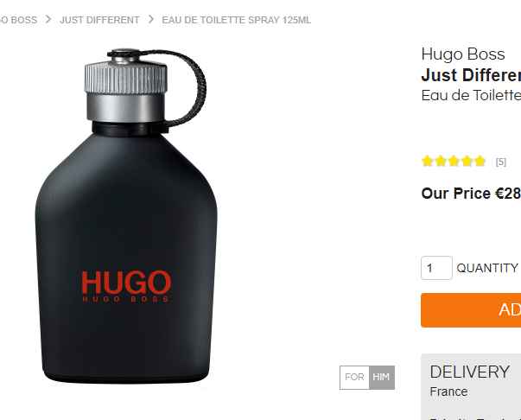The image size is (521, 420).
Task: Select the third yellow rating star
Action: click(454, 161)
